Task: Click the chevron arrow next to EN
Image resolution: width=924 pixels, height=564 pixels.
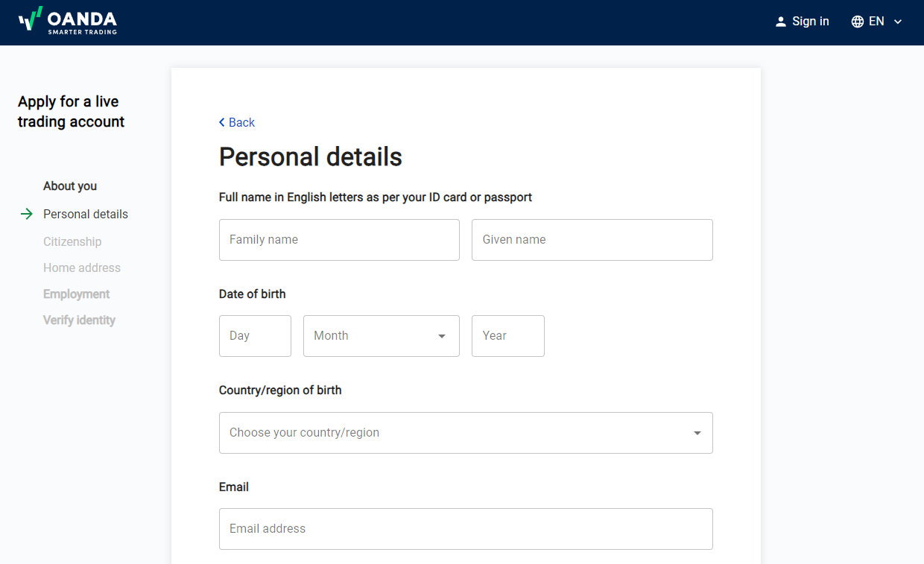Action: pos(898,22)
